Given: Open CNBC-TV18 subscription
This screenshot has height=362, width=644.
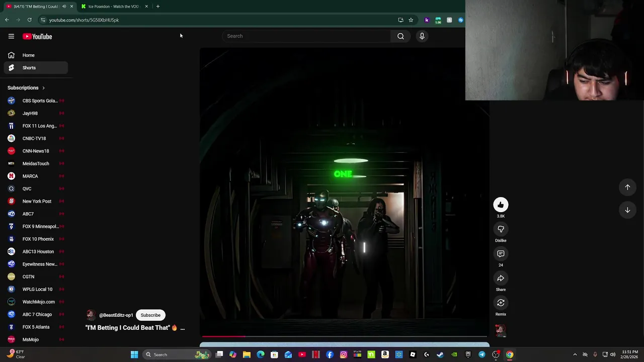Looking at the screenshot, I should (35, 138).
